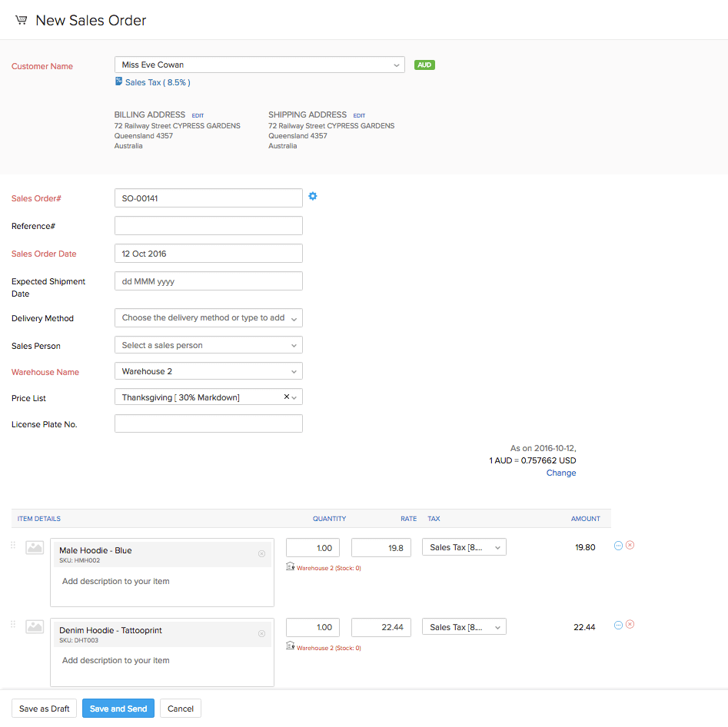
Task: Click warehouse stock icon under Male Hoodie quantity
Action: [290, 566]
